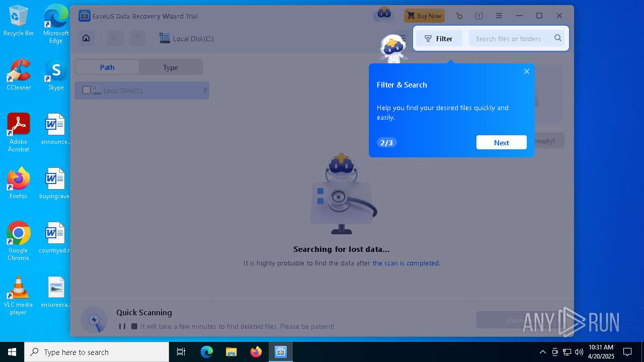Image resolution: width=644 pixels, height=362 pixels.
Task: Open the Buy Now purchase button
Action: 424,16
